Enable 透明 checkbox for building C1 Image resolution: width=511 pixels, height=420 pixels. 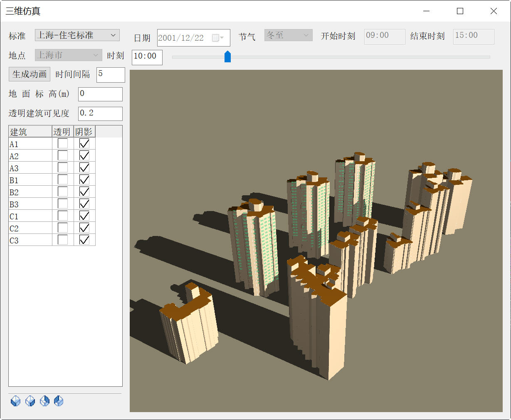pos(63,216)
